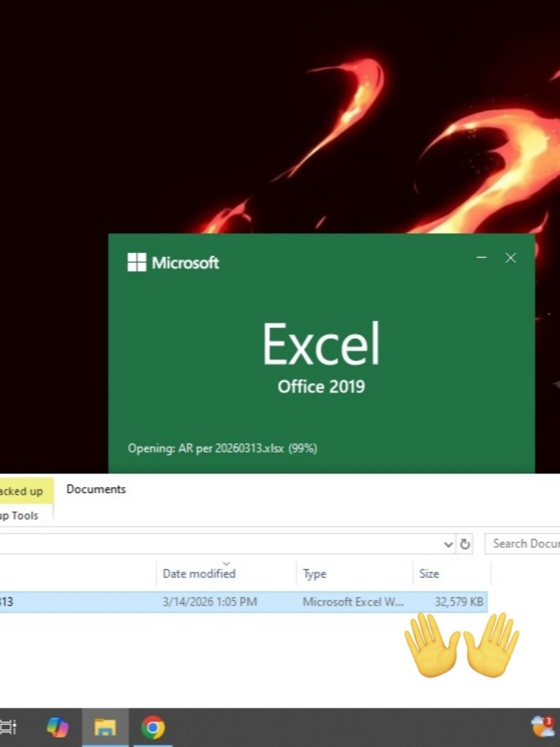
Task: Click the Documents window title
Action: tap(96, 489)
